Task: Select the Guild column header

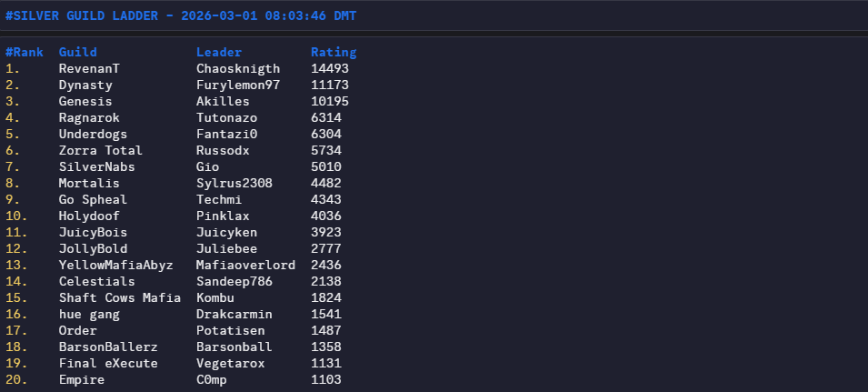Action: [78, 52]
